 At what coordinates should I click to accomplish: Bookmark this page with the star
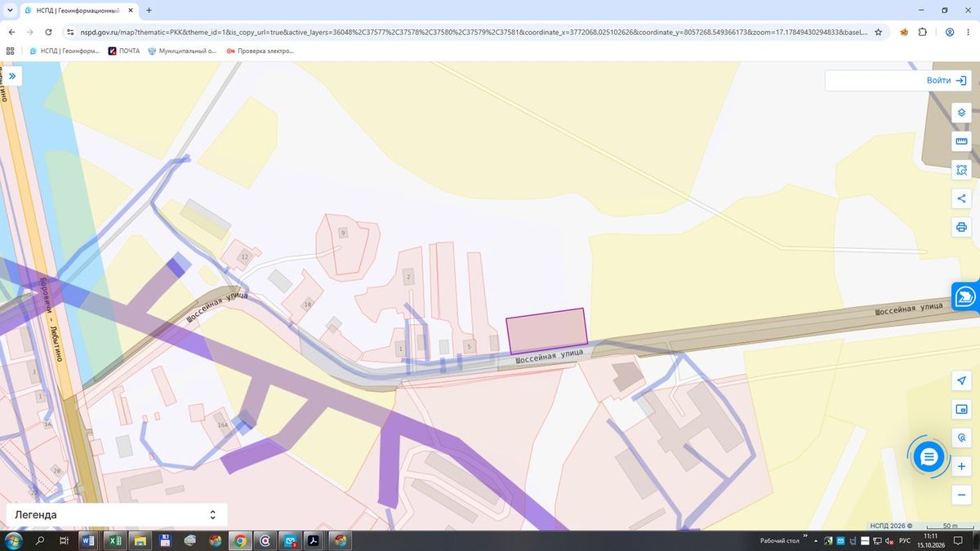878,33
